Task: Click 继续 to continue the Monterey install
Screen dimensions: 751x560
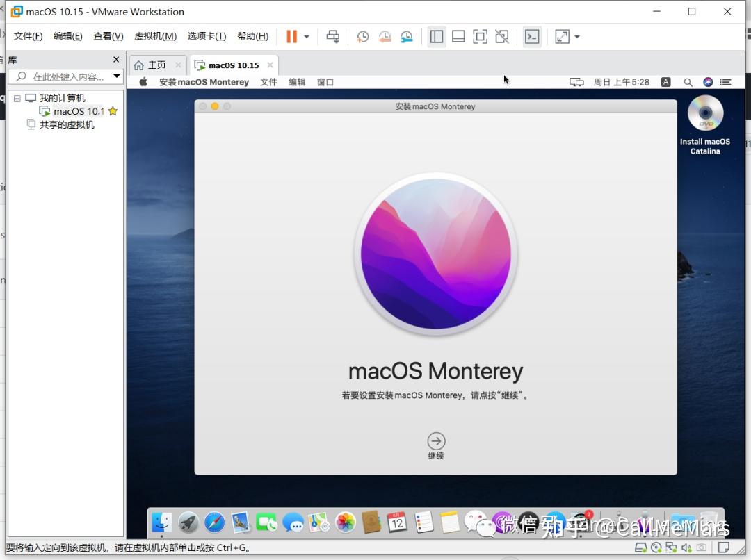Action: click(x=436, y=446)
